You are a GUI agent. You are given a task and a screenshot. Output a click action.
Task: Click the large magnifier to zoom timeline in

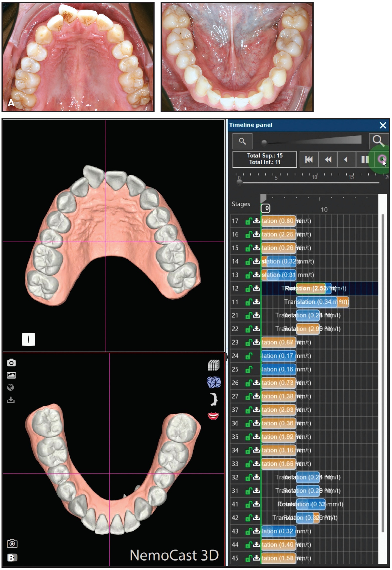378,141
